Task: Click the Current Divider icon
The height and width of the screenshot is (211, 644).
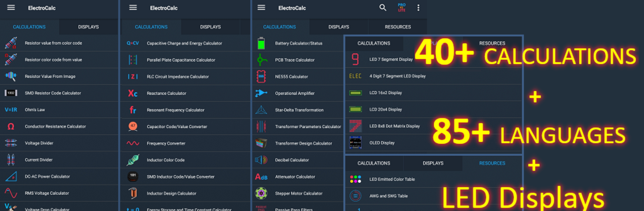Action: [11, 160]
